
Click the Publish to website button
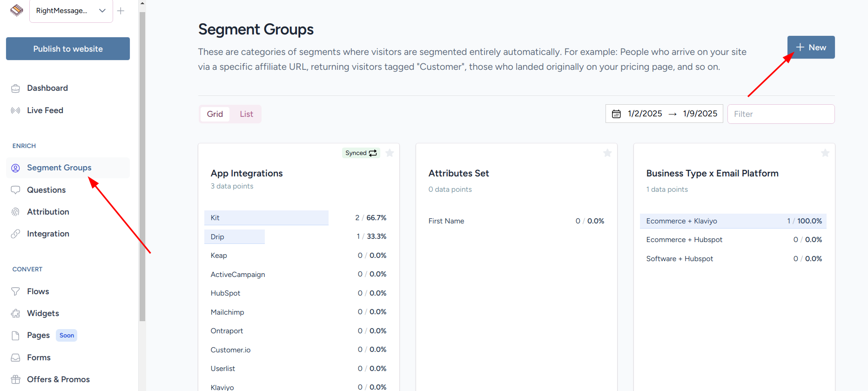pos(68,49)
